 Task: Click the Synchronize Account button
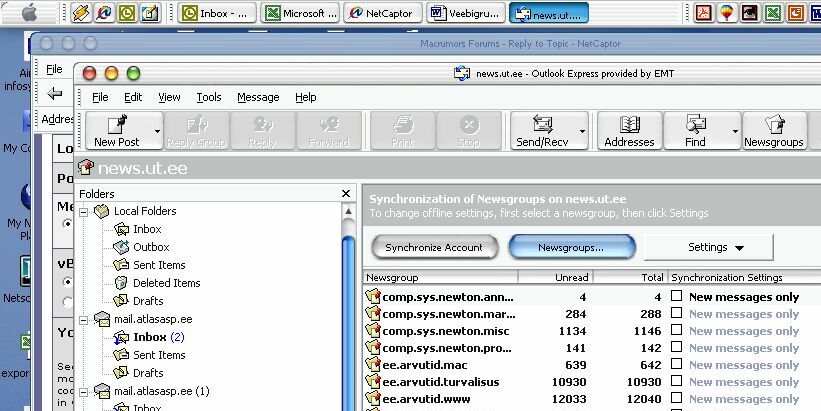(434, 248)
